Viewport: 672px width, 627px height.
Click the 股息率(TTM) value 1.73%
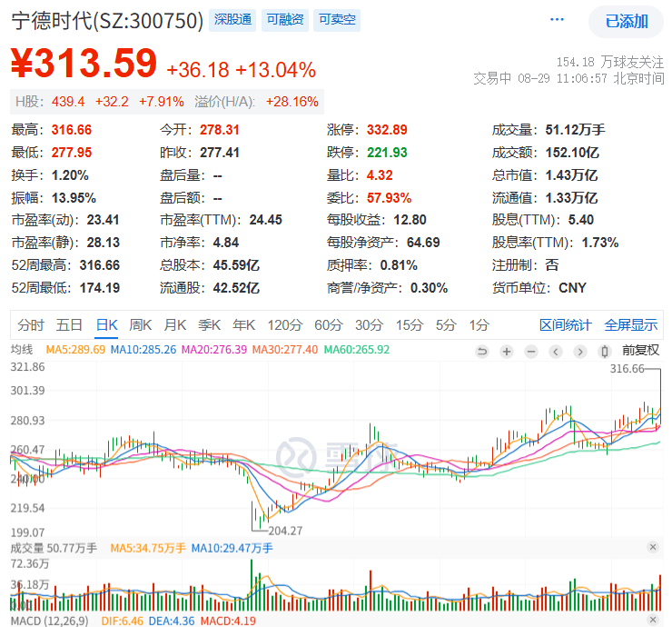[600, 243]
